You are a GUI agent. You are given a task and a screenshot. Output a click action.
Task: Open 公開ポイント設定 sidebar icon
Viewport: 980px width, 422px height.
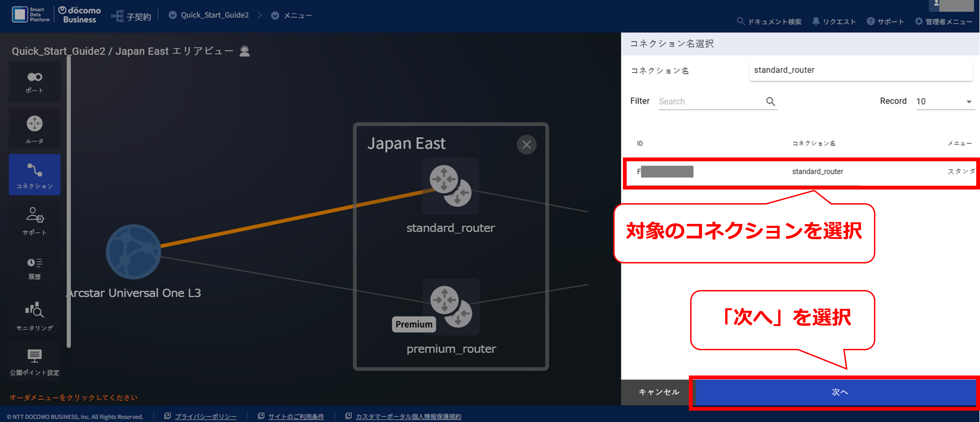(x=35, y=362)
